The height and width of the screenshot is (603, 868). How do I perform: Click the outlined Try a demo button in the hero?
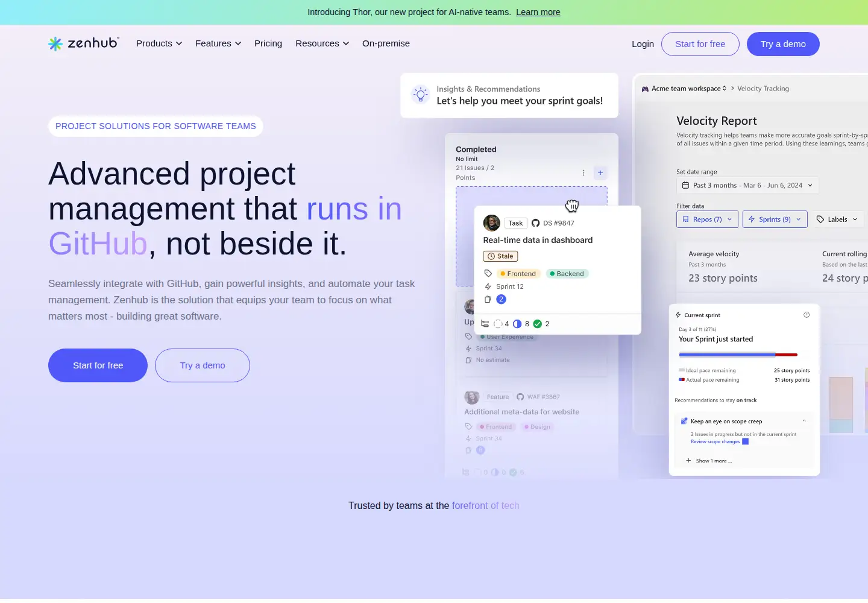203,365
